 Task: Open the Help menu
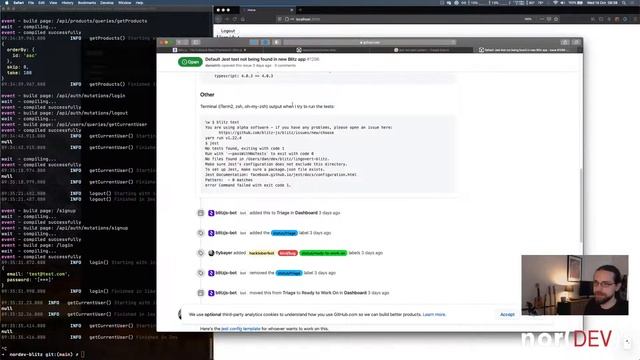click(x=140, y=2)
